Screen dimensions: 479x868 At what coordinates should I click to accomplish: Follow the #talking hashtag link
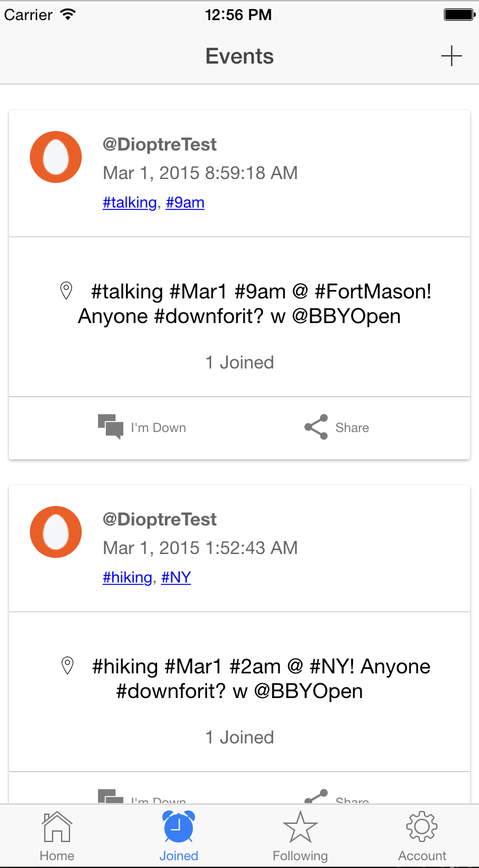point(130,203)
